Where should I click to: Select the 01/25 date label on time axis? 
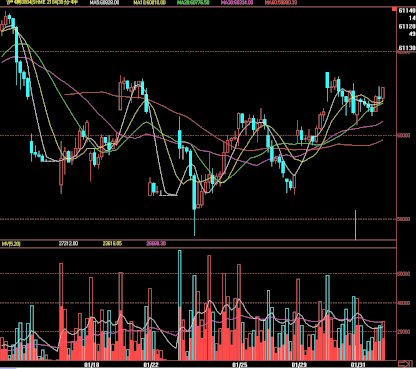pyautogui.click(x=240, y=365)
